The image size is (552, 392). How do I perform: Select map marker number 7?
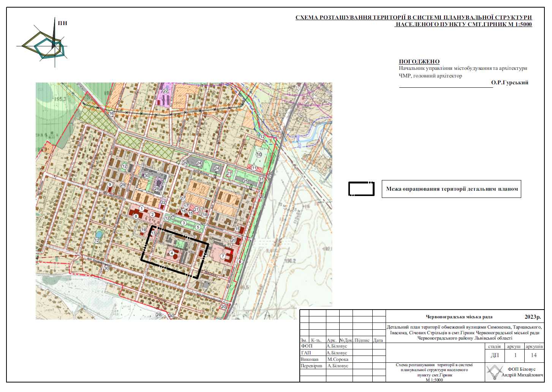pyautogui.click(x=223, y=256)
